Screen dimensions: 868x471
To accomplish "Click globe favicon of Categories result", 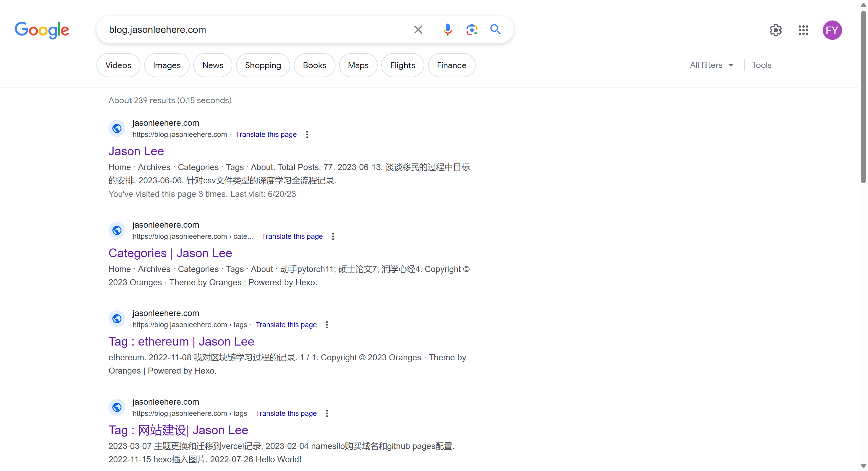I will point(117,230).
